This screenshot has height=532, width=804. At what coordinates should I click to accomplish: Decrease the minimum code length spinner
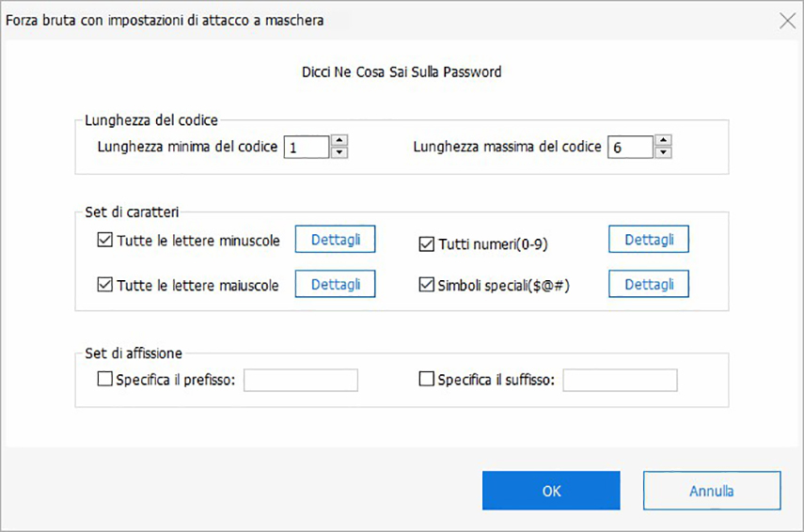(339, 152)
